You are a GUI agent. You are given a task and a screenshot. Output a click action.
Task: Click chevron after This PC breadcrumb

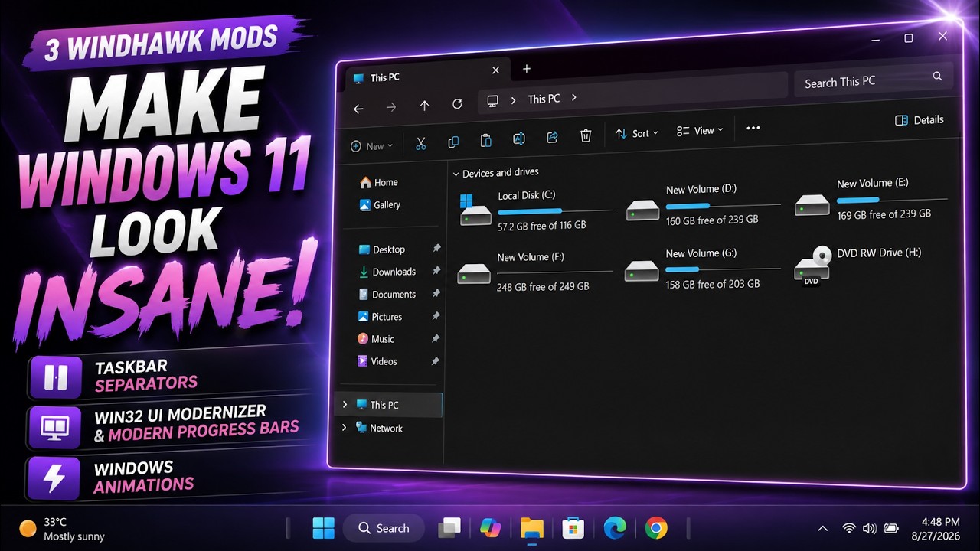pyautogui.click(x=574, y=97)
